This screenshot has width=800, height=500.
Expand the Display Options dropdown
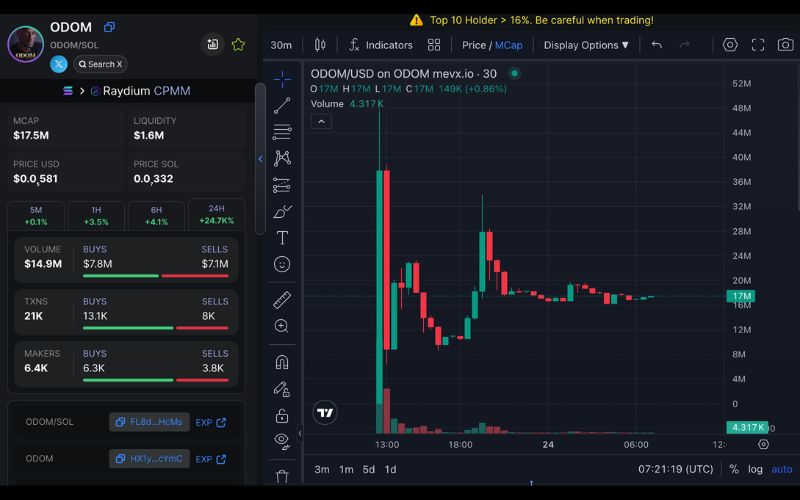(586, 45)
